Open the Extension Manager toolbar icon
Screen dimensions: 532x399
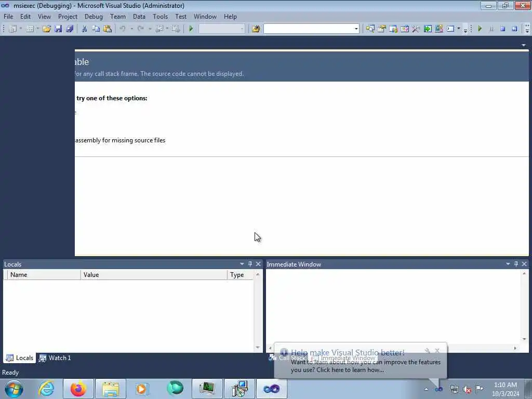point(438,29)
